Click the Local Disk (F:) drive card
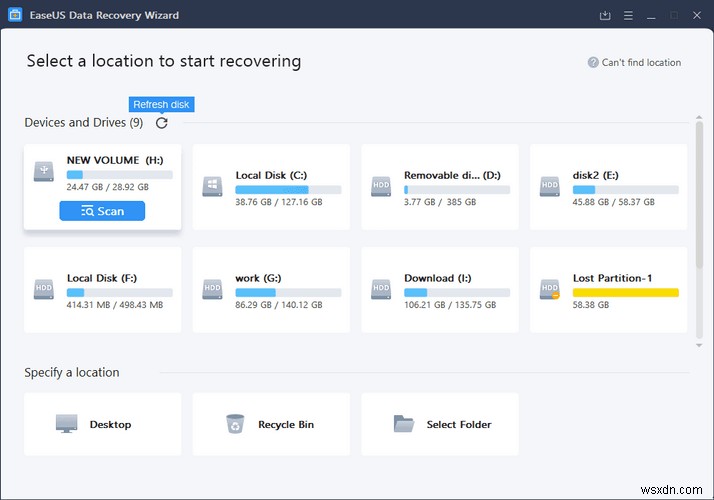714x500 pixels. pyautogui.click(x=103, y=289)
